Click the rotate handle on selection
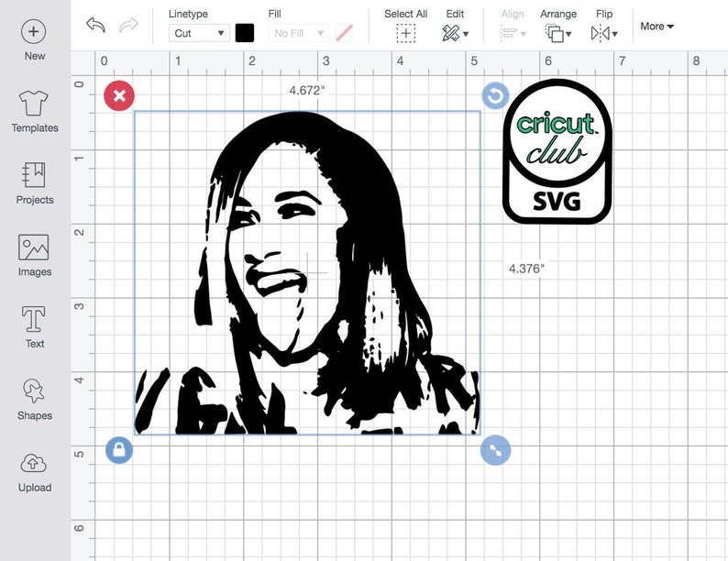 [495, 96]
